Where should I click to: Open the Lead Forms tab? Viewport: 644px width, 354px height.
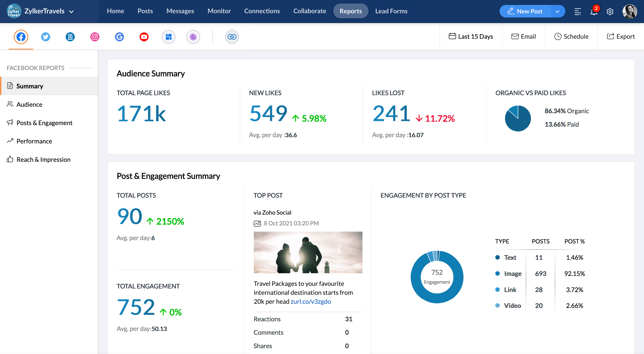click(391, 11)
